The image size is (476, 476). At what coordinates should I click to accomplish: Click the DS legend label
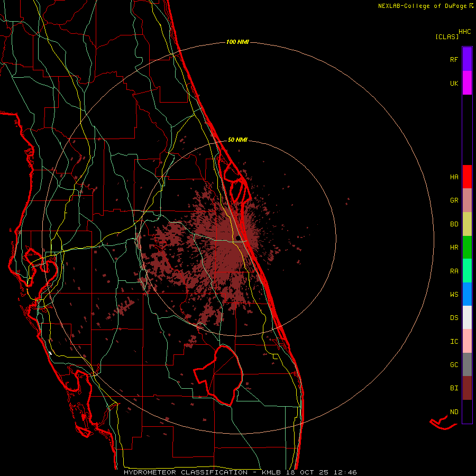pos(454,318)
